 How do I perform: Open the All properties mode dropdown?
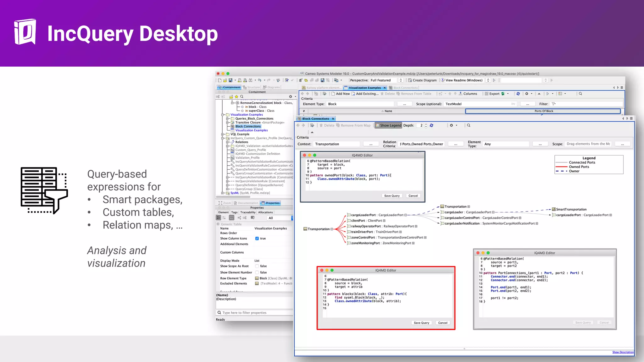[x=280, y=218]
